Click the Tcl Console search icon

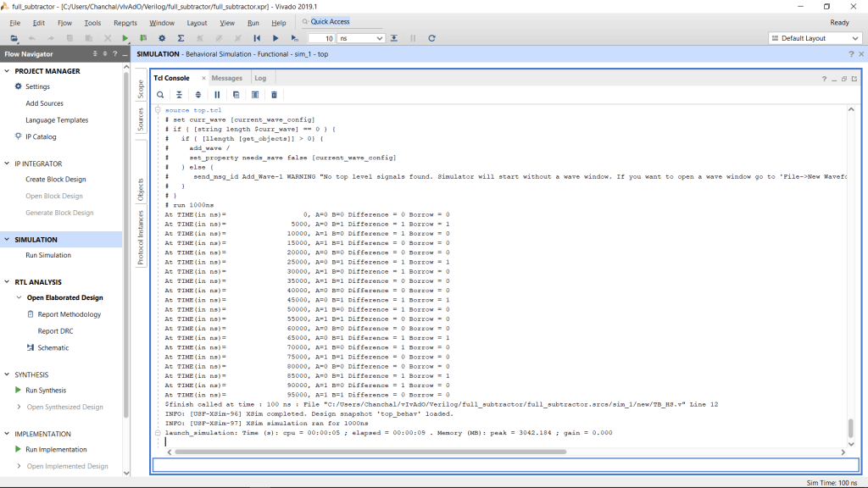coord(160,95)
